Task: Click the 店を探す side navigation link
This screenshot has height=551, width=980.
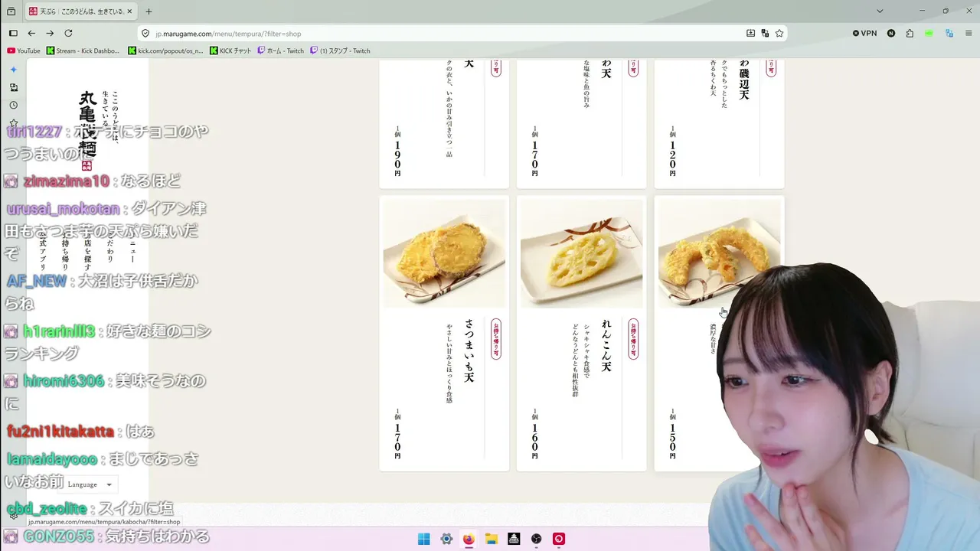Action: [88, 249]
